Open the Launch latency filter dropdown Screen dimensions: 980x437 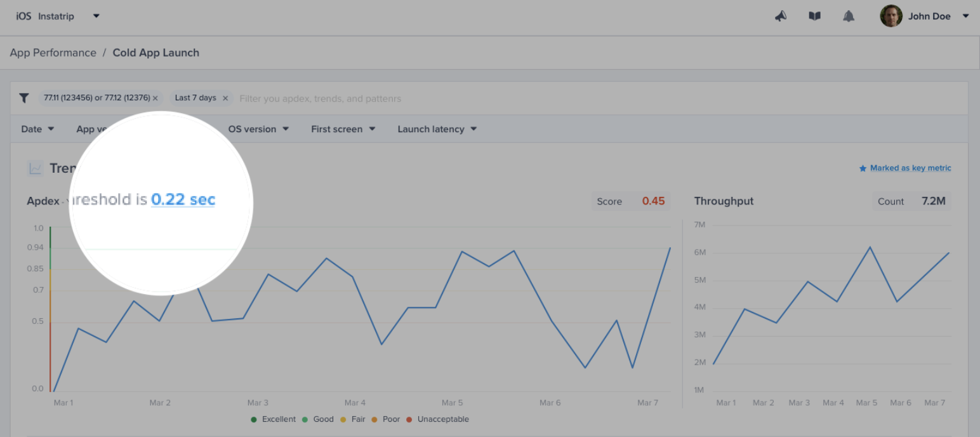(437, 129)
